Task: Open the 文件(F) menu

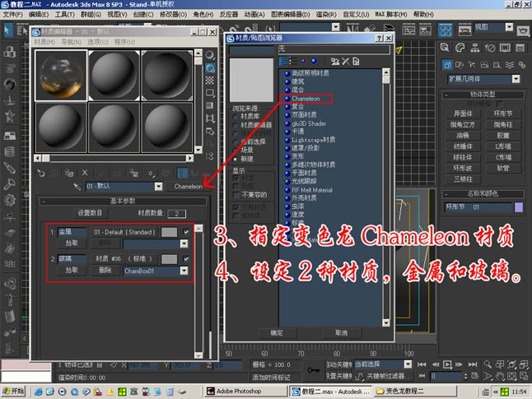Action: click(13, 15)
